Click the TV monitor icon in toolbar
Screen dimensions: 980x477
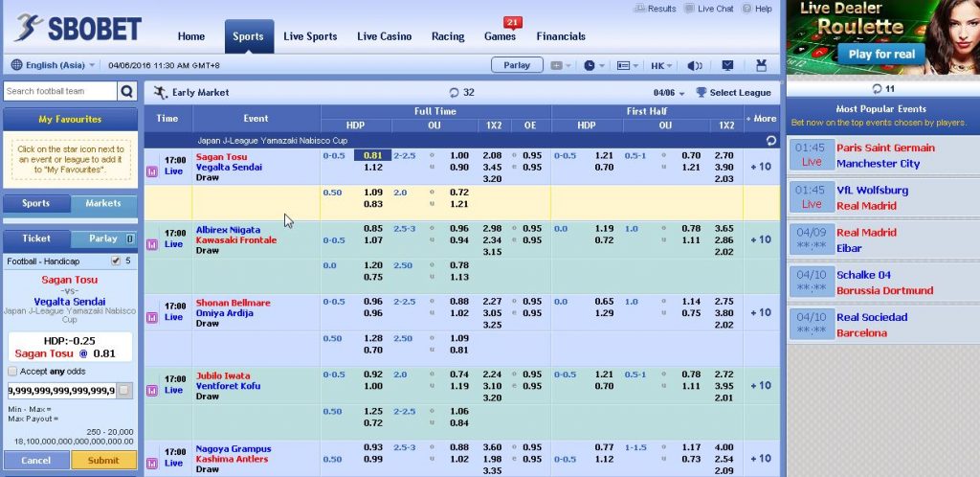(727, 65)
